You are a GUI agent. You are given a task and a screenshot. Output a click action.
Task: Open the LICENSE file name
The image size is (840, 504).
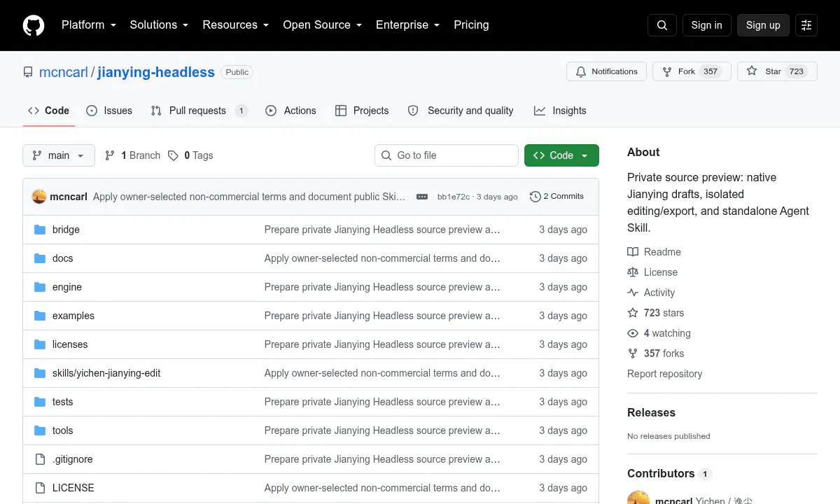coord(73,488)
